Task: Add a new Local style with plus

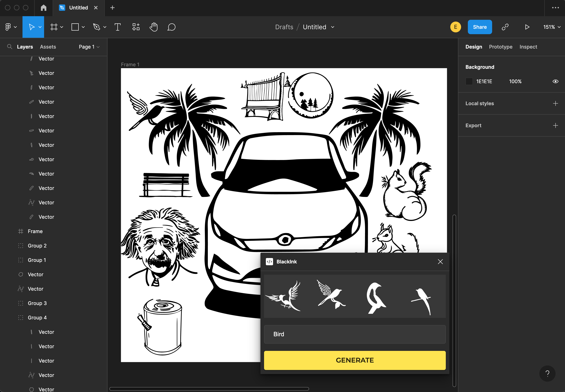Action: (x=555, y=103)
